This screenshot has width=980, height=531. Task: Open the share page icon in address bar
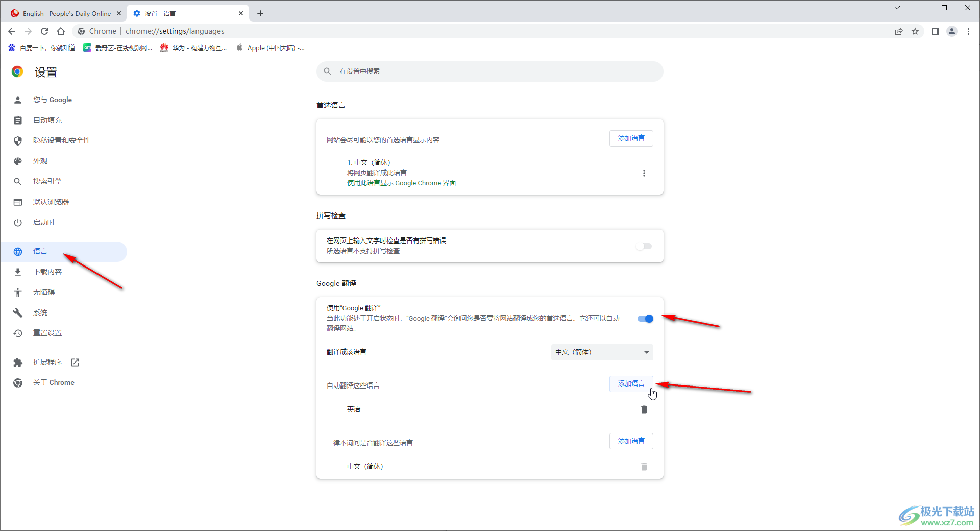point(899,31)
